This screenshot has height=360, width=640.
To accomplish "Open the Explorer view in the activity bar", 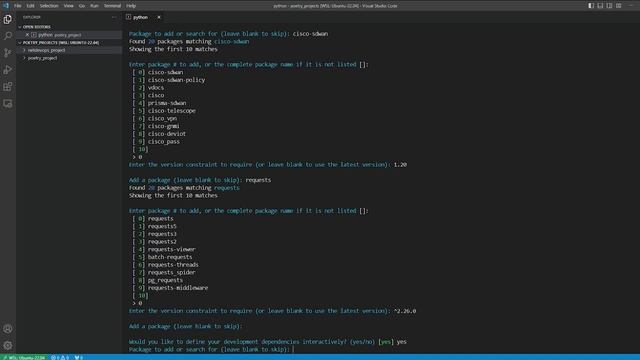I will click(x=7, y=19).
